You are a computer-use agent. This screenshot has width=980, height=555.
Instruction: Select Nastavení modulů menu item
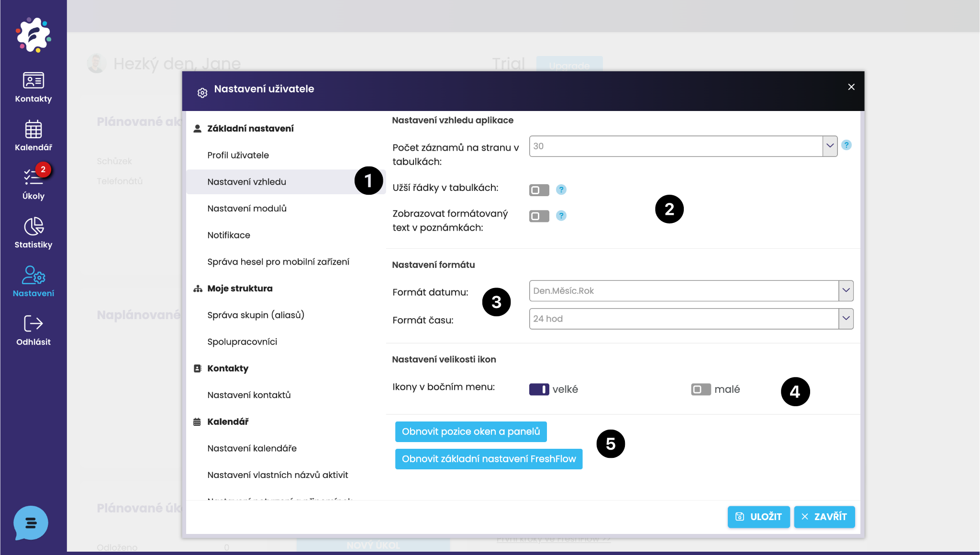247,209
